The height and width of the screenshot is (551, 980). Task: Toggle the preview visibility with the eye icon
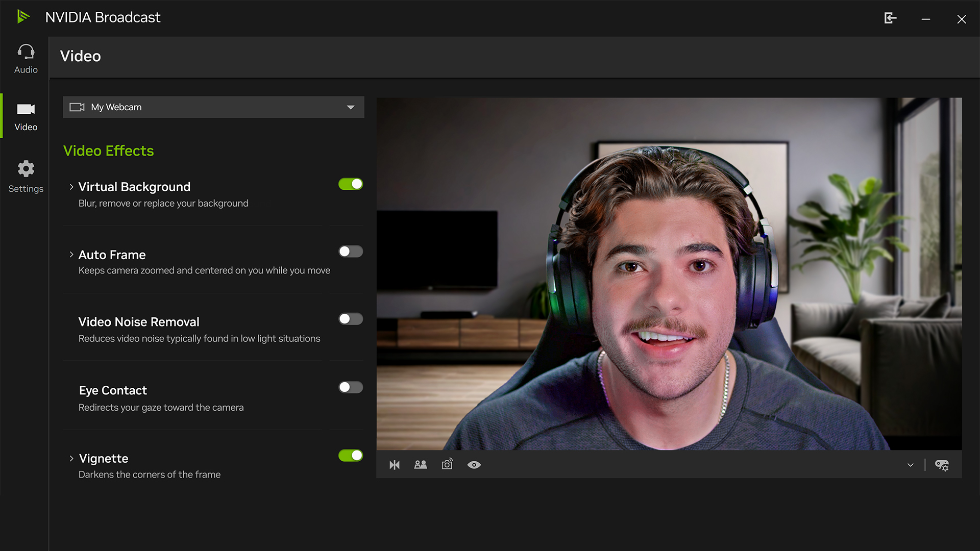(474, 464)
